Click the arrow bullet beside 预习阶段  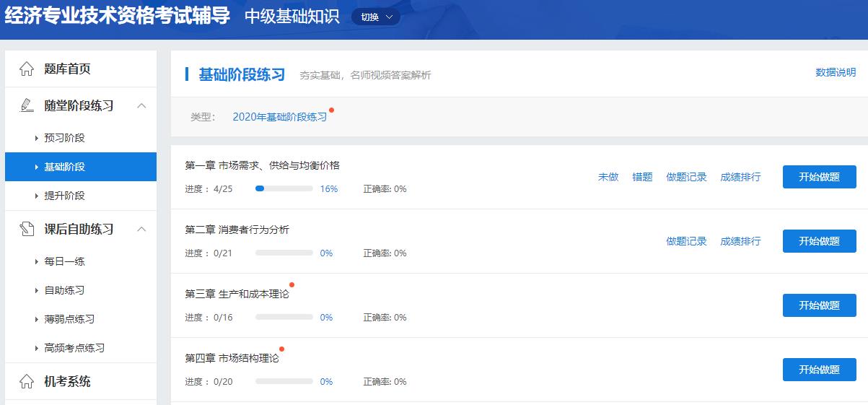pyautogui.click(x=37, y=138)
